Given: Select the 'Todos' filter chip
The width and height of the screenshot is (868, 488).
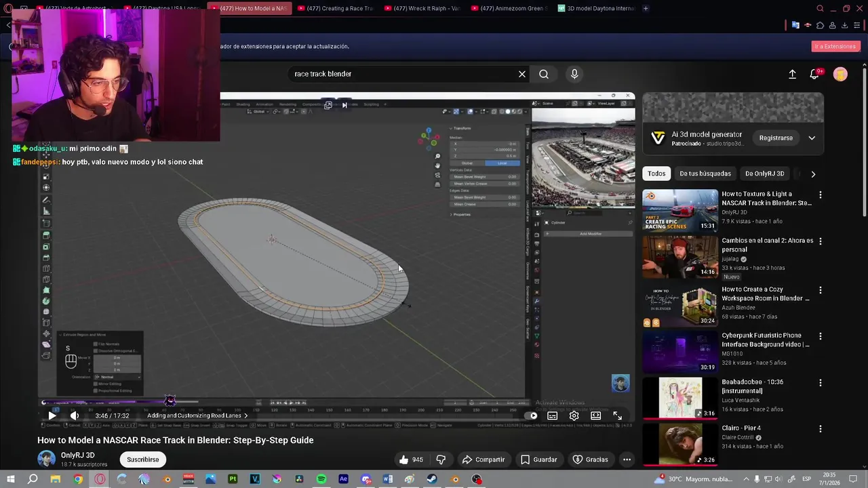Looking at the screenshot, I should [x=656, y=174].
